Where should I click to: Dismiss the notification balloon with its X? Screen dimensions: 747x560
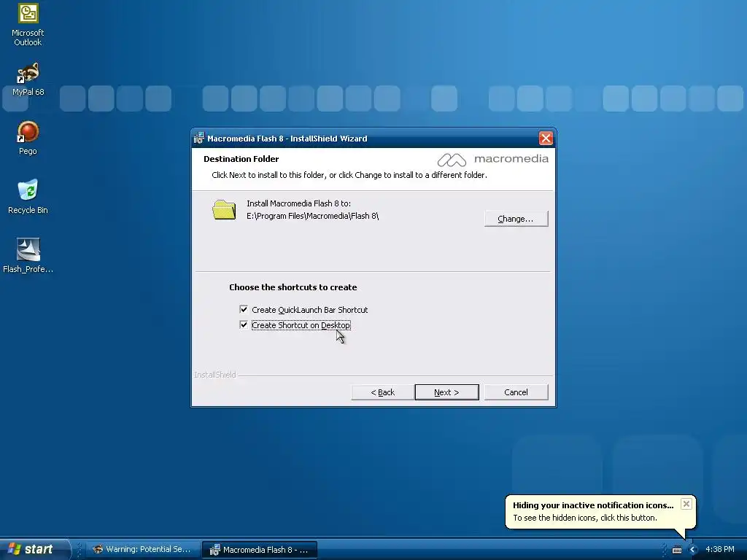point(686,504)
